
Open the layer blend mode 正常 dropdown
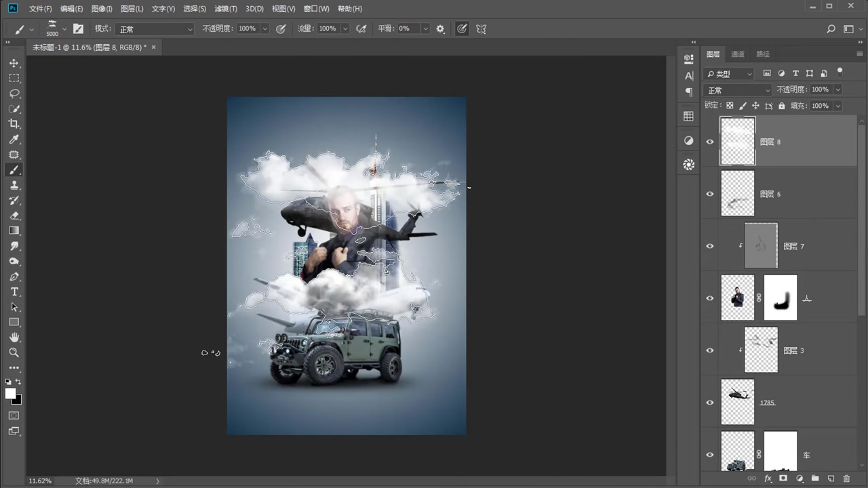[x=738, y=90]
